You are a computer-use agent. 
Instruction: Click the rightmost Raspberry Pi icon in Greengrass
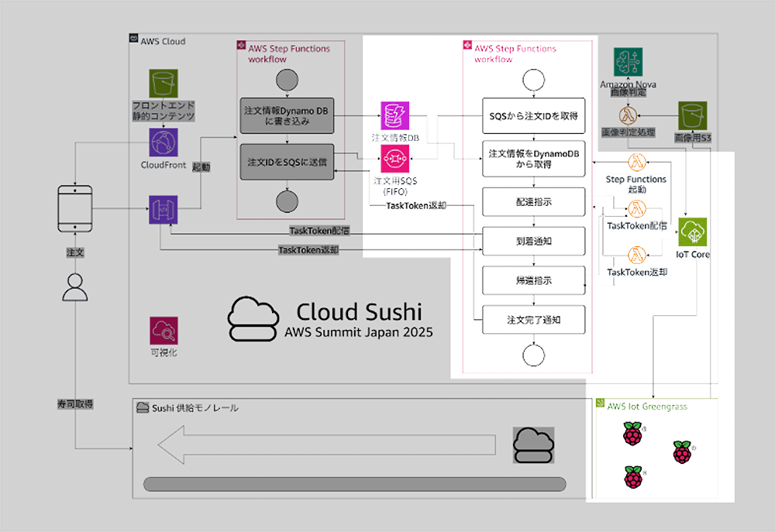click(x=682, y=452)
